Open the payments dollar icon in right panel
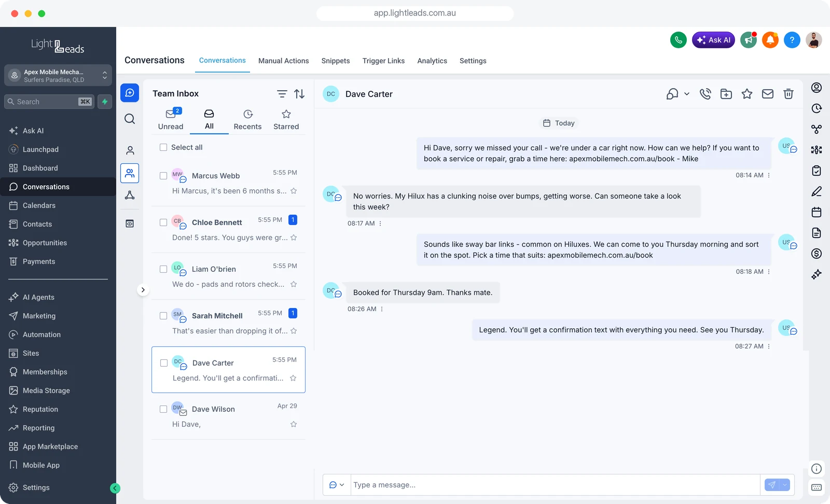The image size is (830, 504). [817, 254]
